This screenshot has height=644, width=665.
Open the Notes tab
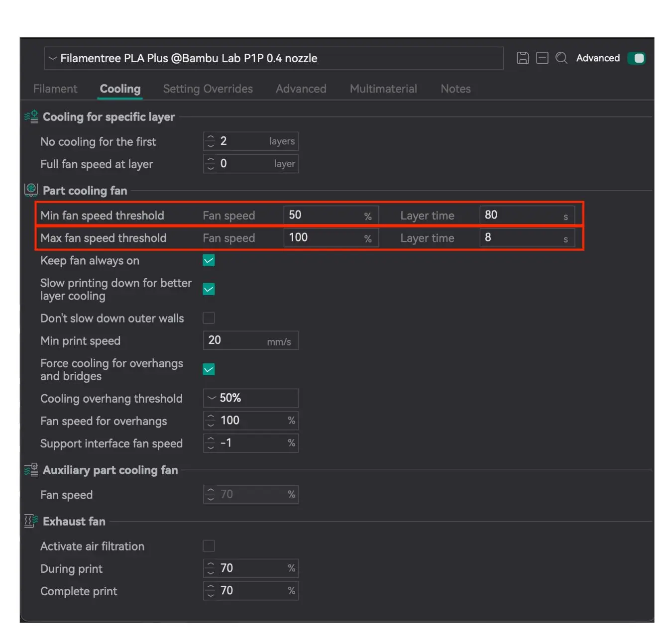point(455,89)
